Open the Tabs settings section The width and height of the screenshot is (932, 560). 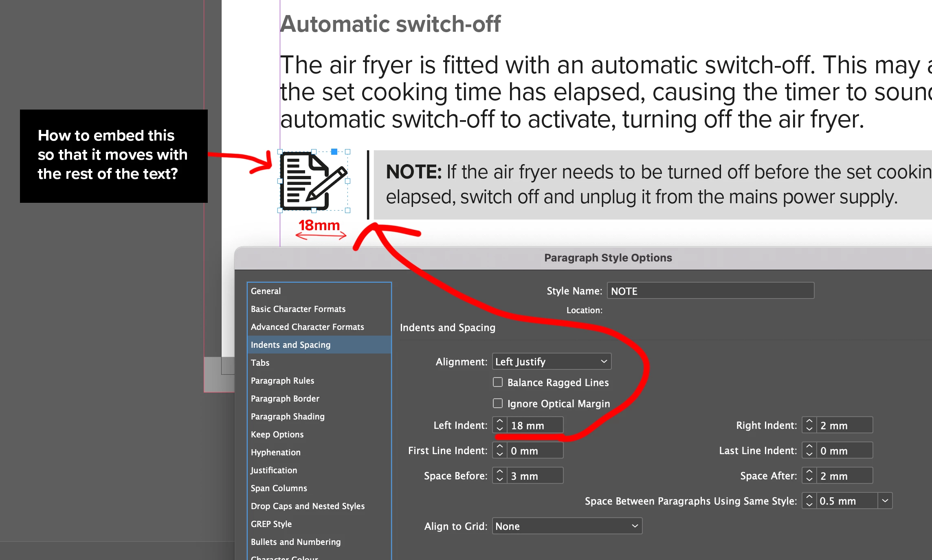pos(260,362)
